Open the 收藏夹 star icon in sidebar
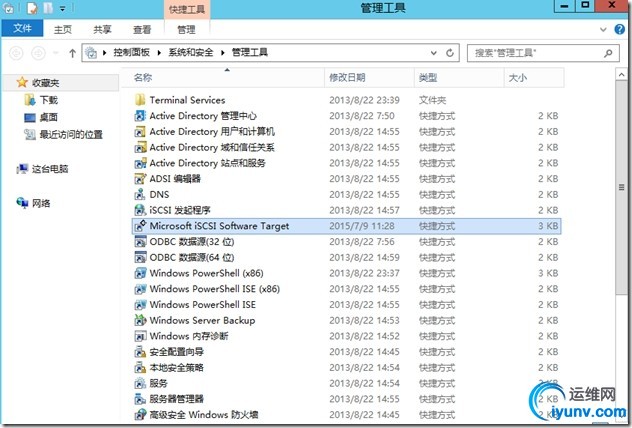This screenshot has height=428, width=632. click(22, 82)
